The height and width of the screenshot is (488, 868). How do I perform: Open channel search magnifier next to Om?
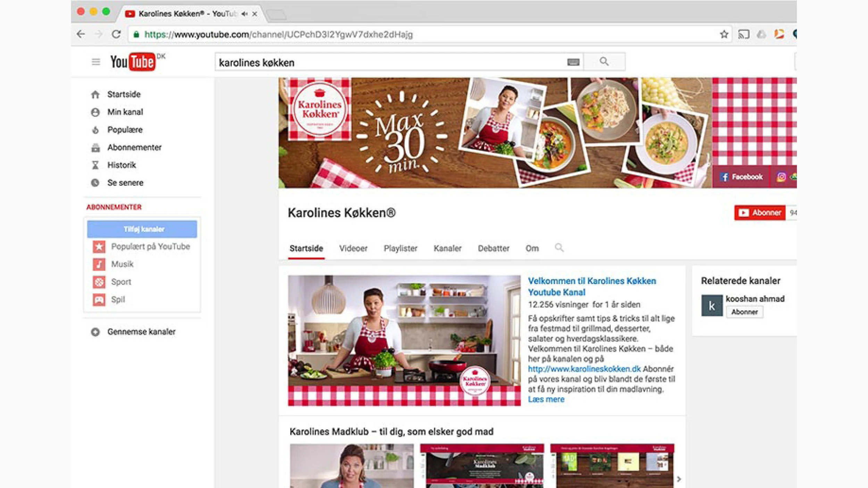tap(559, 248)
